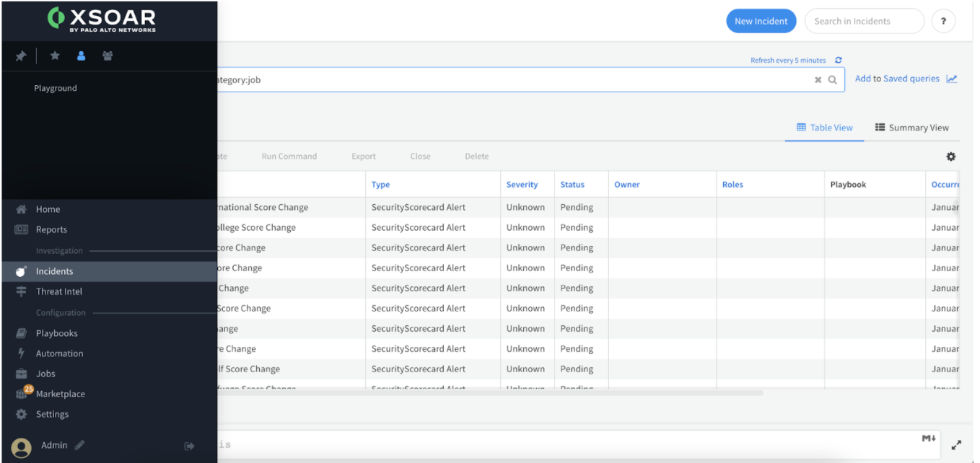Click Unknown severity in "national Score Change" row
The height and width of the screenshot is (463, 980).
coord(525,207)
